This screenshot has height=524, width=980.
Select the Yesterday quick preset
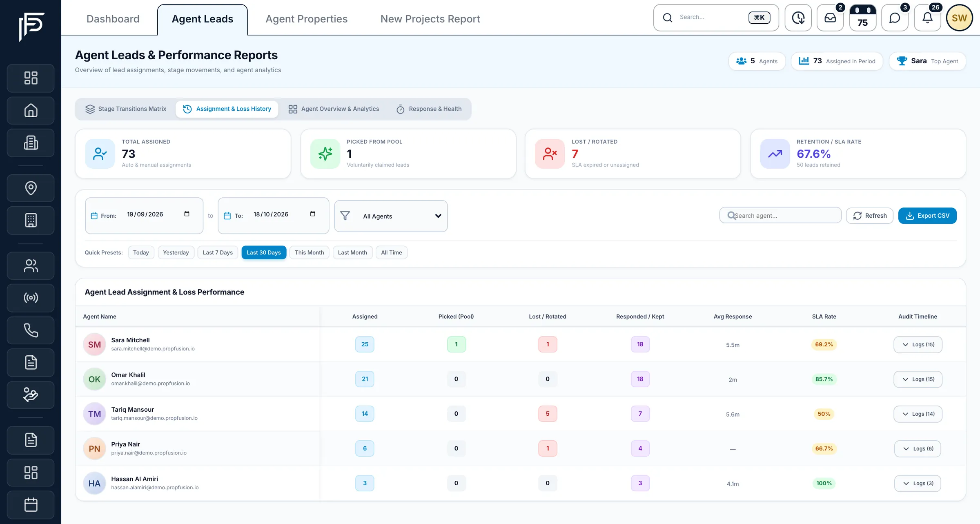click(176, 252)
